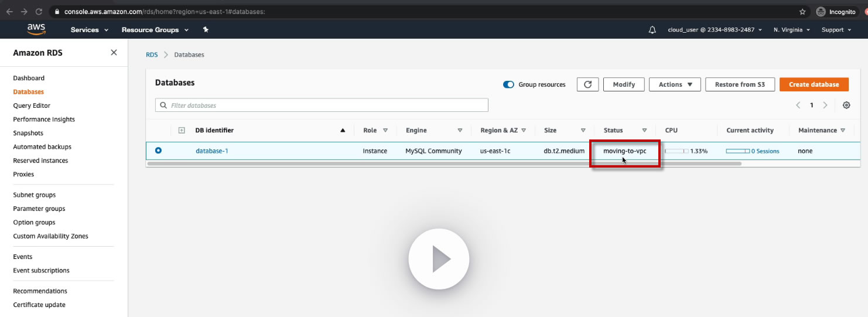
Task: Select the database-1 radio button
Action: 158,151
